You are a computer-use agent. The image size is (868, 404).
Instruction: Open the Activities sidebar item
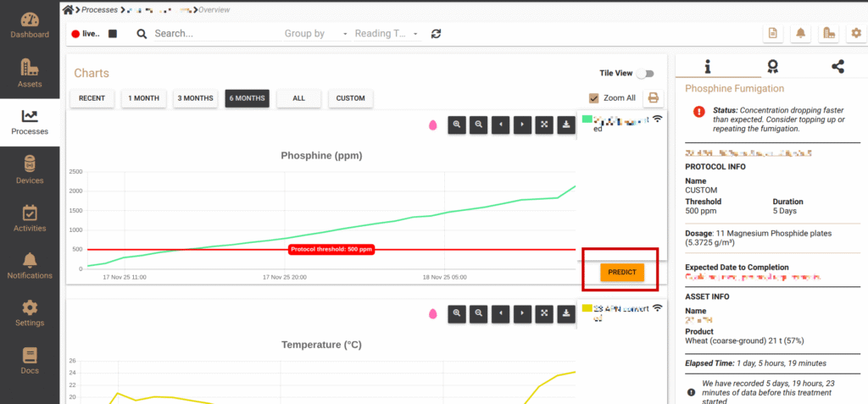coord(30,218)
